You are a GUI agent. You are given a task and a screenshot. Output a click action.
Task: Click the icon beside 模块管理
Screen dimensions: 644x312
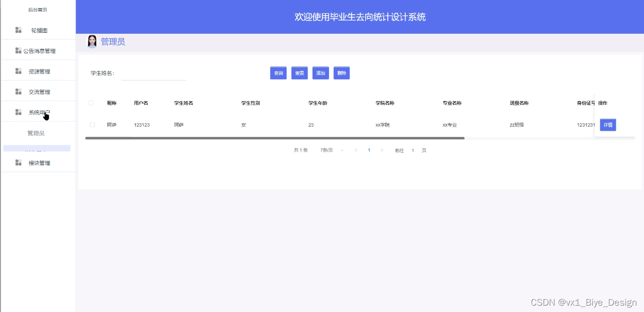click(x=19, y=162)
